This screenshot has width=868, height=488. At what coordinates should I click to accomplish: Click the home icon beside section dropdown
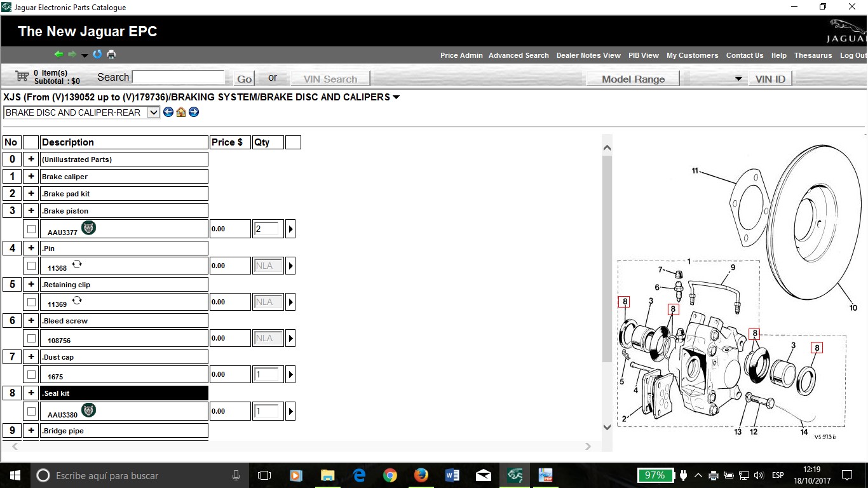(181, 112)
